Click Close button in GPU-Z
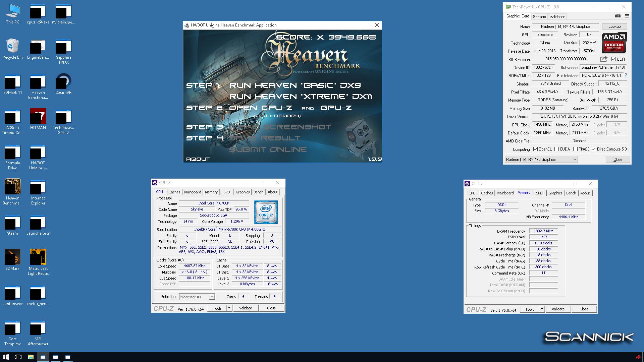 pos(618,160)
